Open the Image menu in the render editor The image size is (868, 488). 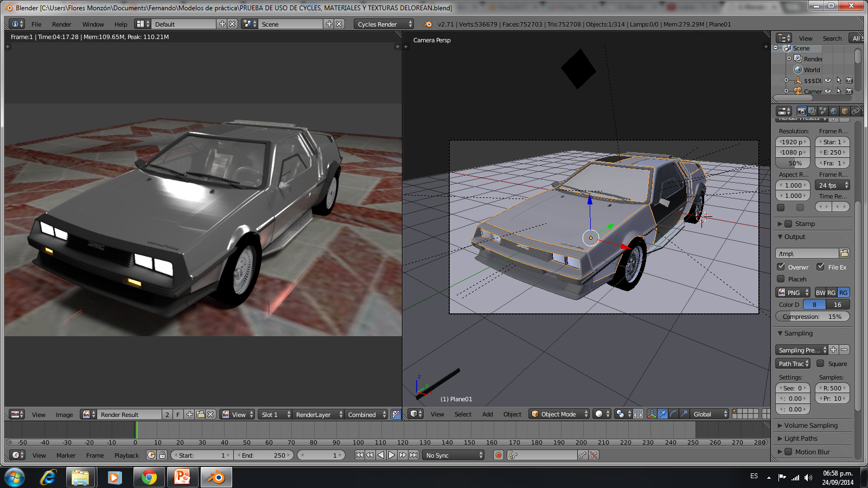coord(64,415)
